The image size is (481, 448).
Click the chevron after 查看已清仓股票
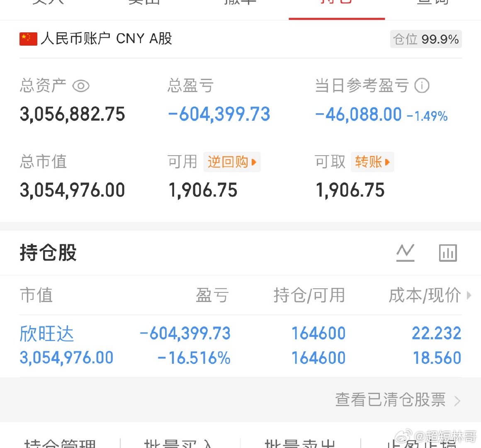click(x=457, y=401)
